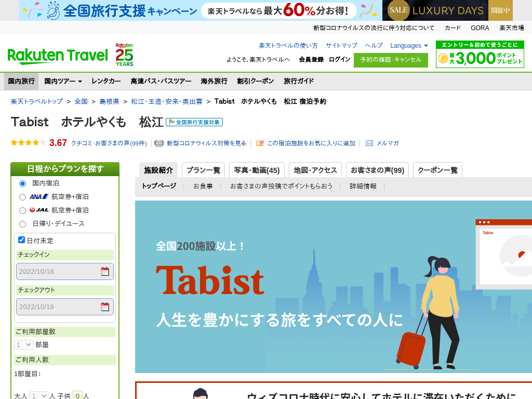Click the 楽天トラベルトップ breadcrumb
Viewport: 532px width, 399px height.
(x=37, y=101)
